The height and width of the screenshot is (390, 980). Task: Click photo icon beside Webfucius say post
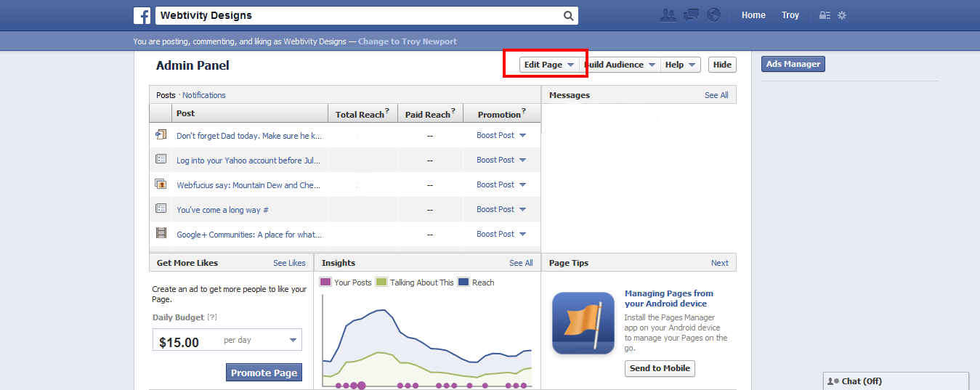point(161,184)
